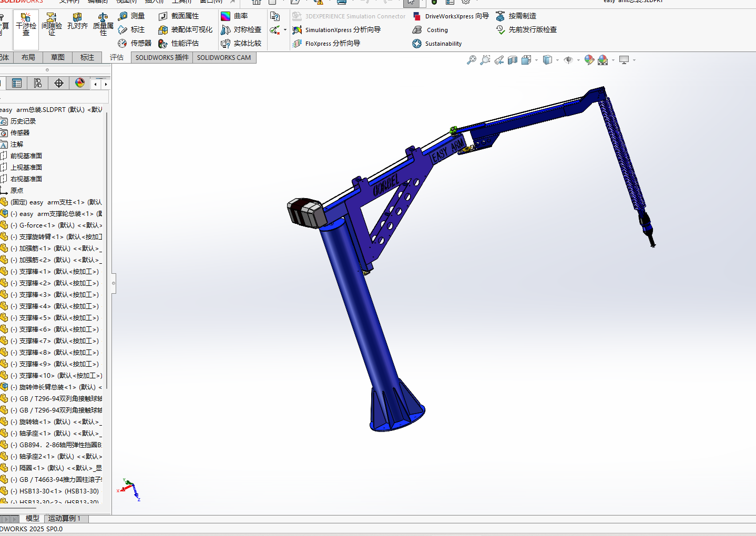Click the Previous View icon

coord(499,60)
